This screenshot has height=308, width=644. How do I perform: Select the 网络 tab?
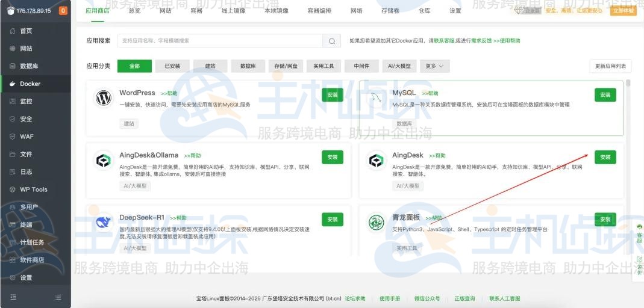[357, 11]
